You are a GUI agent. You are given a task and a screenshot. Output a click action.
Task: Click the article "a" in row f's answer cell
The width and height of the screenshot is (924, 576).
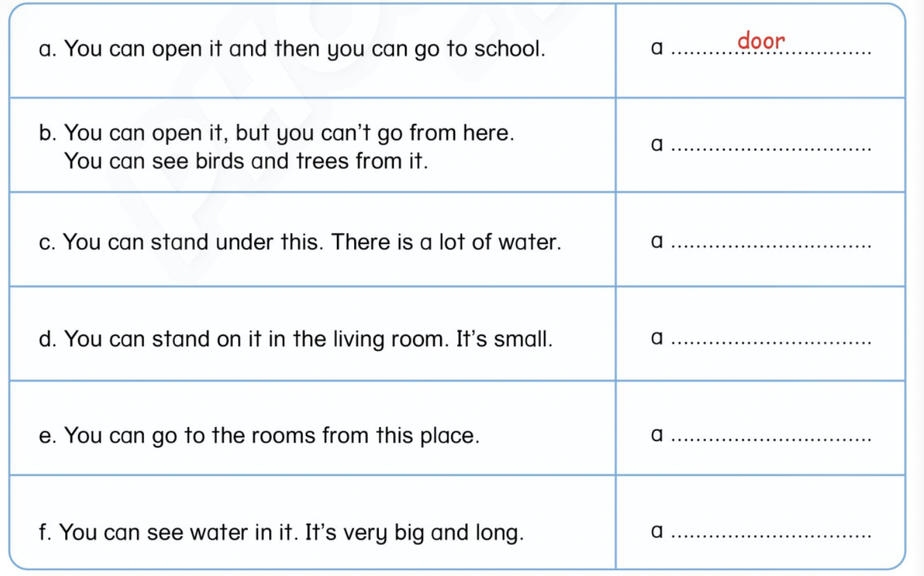pos(657,531)
